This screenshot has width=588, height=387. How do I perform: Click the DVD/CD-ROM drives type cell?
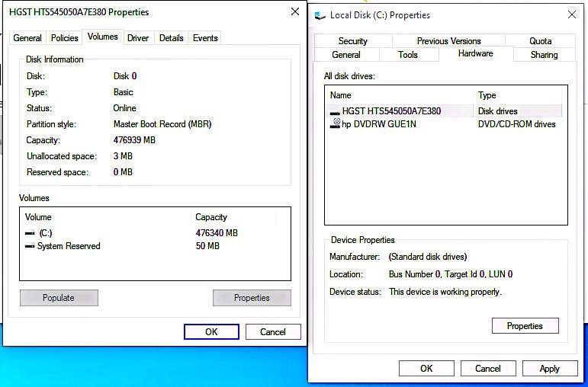tap(517, 124)
